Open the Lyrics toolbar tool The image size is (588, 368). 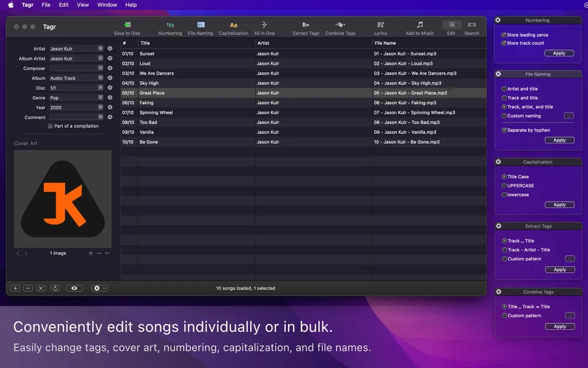tap(380, 27)
